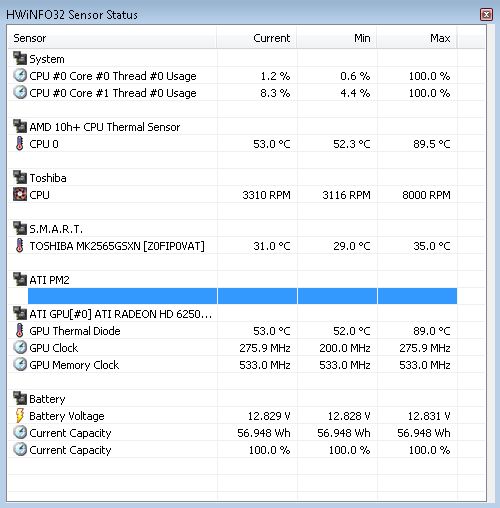Click the GPU Memory Clock gauge icon

pyautogui.click(x=20, y=364)
